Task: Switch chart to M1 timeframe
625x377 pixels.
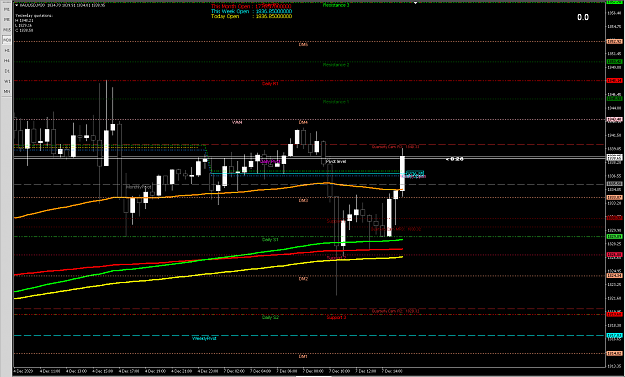Action: pos(7,9)
